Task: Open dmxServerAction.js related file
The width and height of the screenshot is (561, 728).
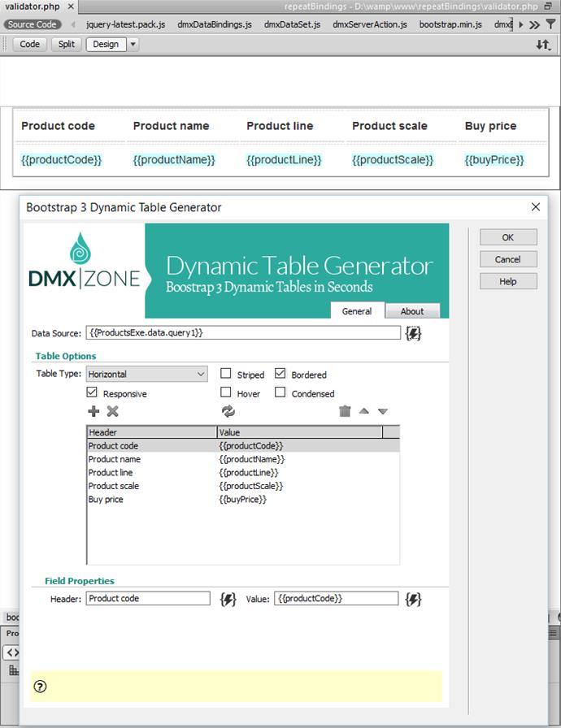Action: (x=370, y=24)
